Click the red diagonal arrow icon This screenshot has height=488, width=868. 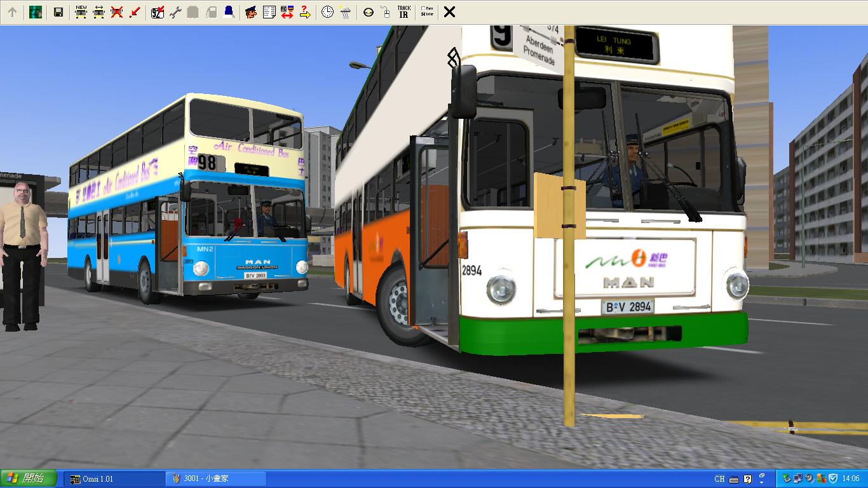coord(134,12)
